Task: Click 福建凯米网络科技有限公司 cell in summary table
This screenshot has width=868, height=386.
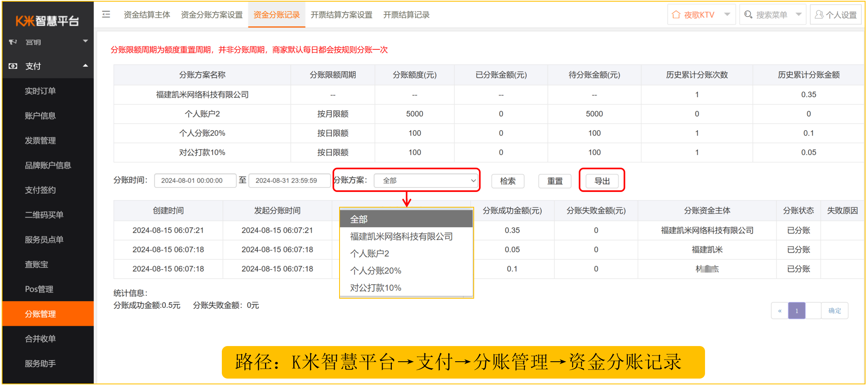Action: pos(202,95)
